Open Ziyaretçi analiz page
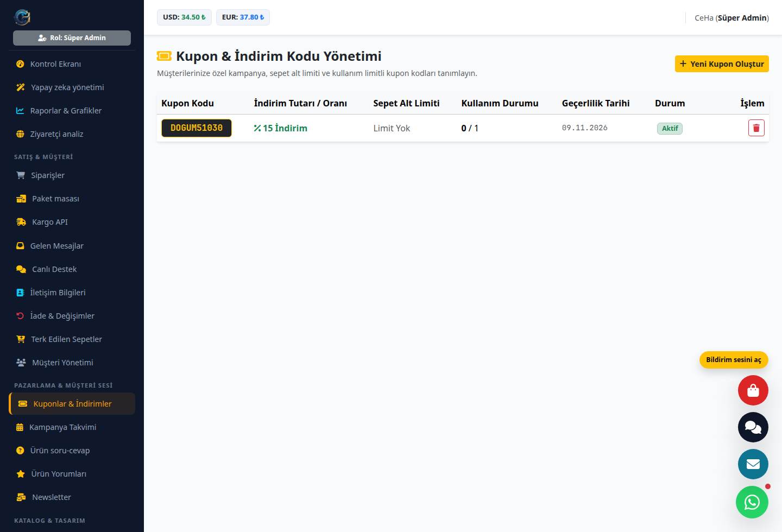The height and width of the screenshot is (532, 782). [72, 134]
